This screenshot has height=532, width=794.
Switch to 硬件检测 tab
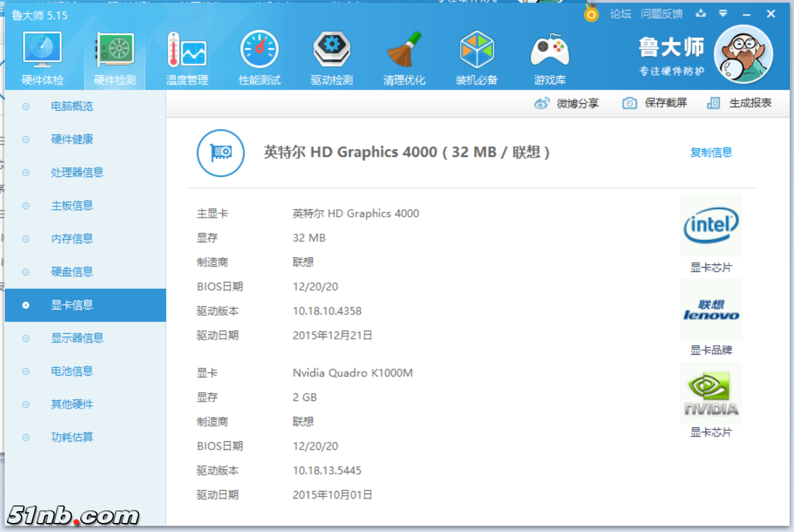(x=114, y=59)
